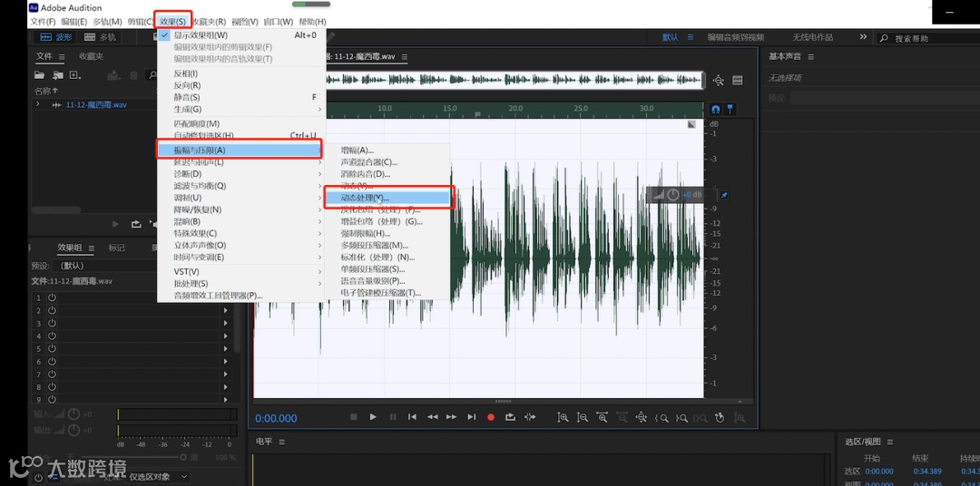This screenshot has width=980, height=486.
Task: Select the 编辑音频到视频 workspace
Action: (x=736, y=37)
